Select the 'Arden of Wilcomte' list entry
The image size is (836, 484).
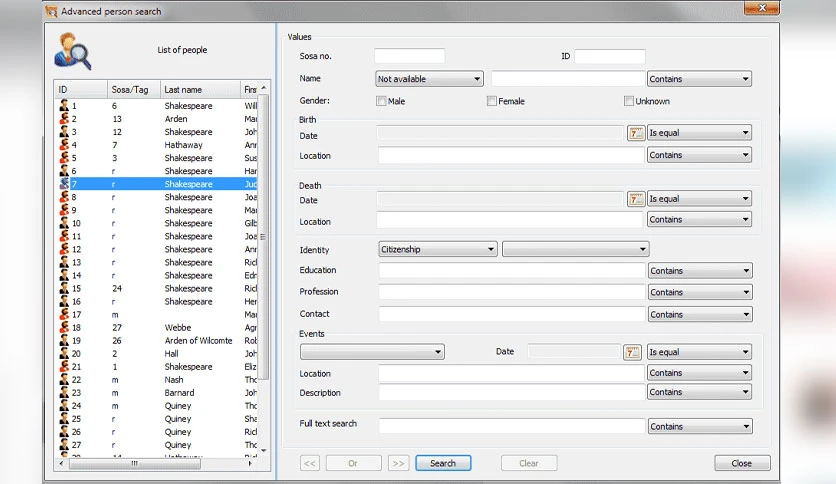(x=157, y=341)
